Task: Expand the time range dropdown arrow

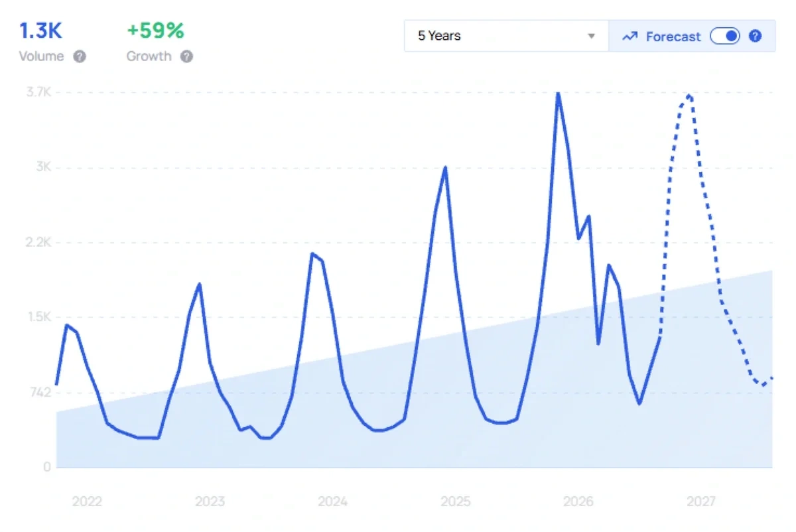Action: [592, 36]
